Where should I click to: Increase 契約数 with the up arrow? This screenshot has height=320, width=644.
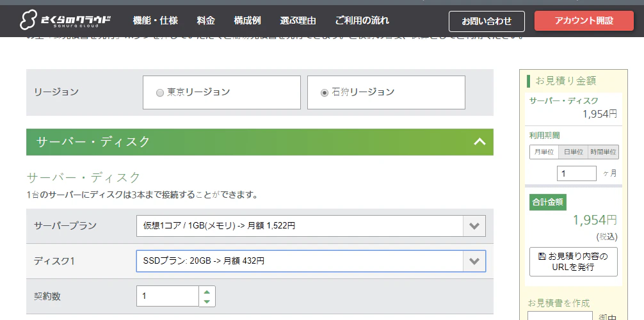click(x=207, y=291)
